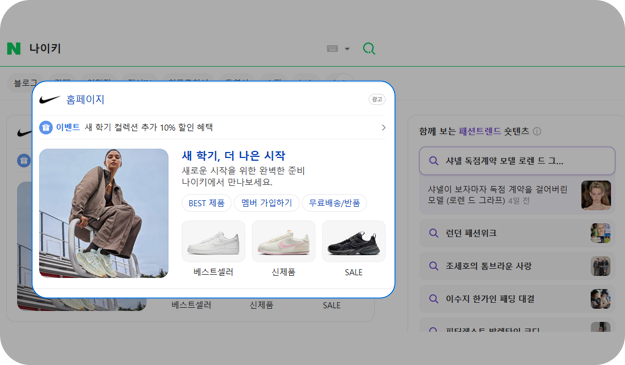Click the background SALE label below popup
The image size is (625, 365).
(x=332, y=305)
